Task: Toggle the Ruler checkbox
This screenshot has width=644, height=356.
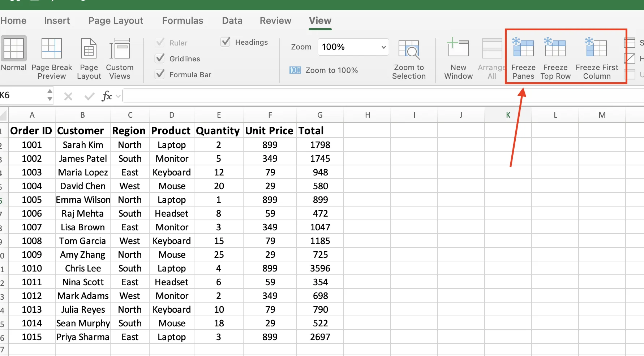Action: 159,42
